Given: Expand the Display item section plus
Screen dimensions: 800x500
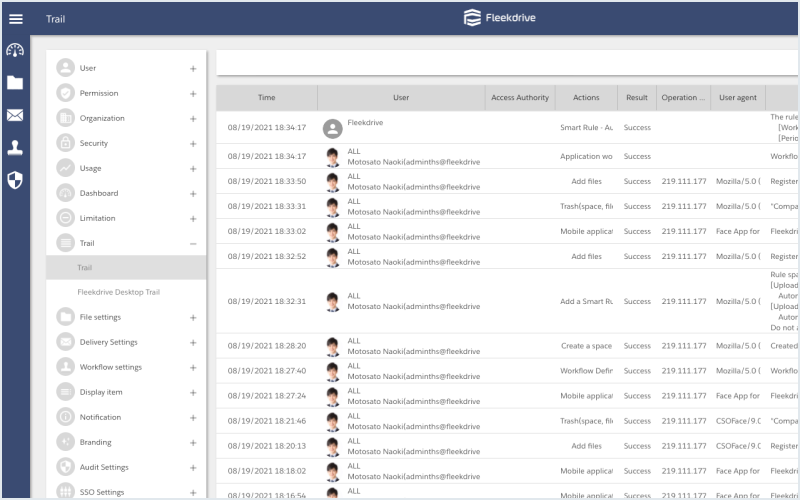Looking at the screenshot, I should coord(193,393).
